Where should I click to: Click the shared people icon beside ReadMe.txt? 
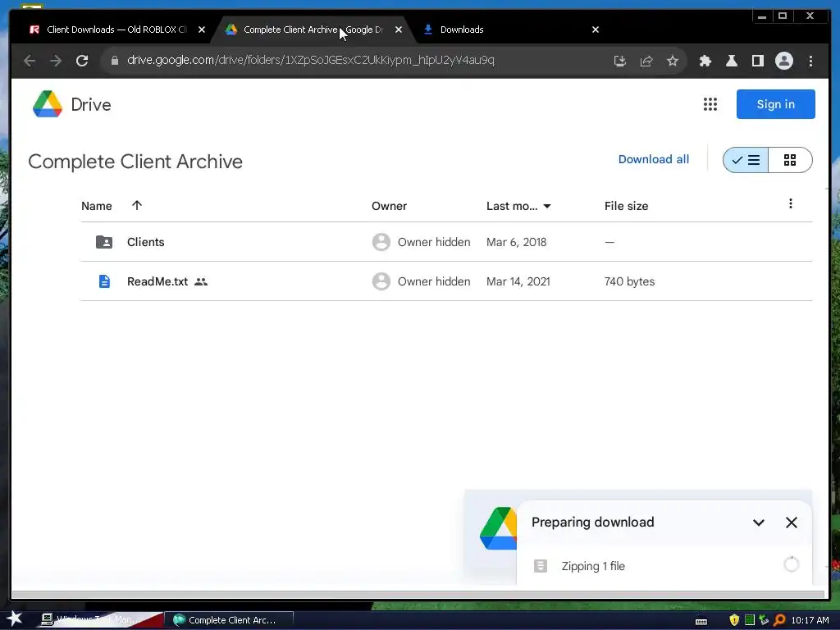(x=201, y=281)
